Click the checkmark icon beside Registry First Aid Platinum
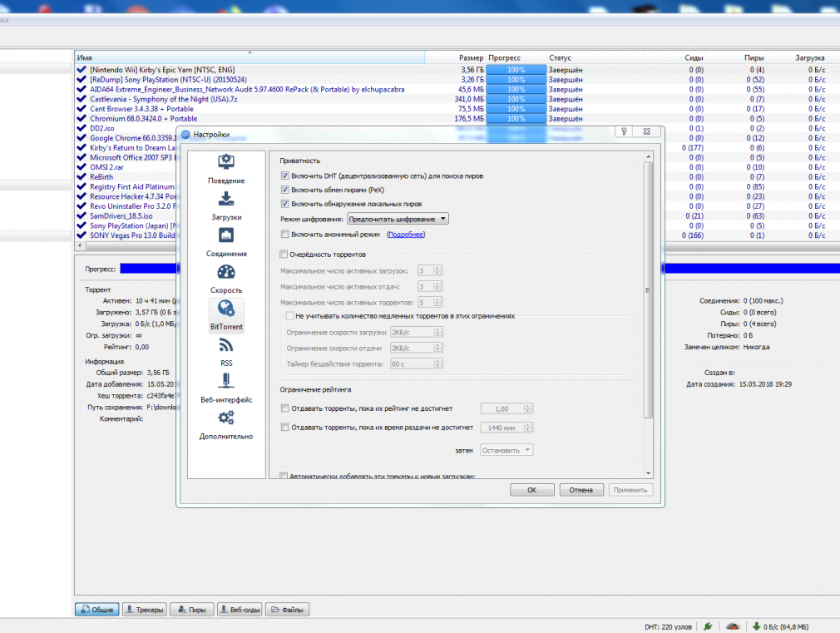840x633 pixels. tap(82, 186)
